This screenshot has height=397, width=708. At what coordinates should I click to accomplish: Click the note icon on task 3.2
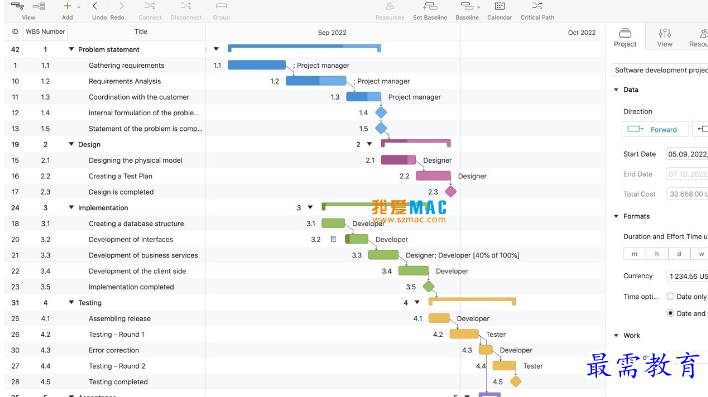coord(333,239)
